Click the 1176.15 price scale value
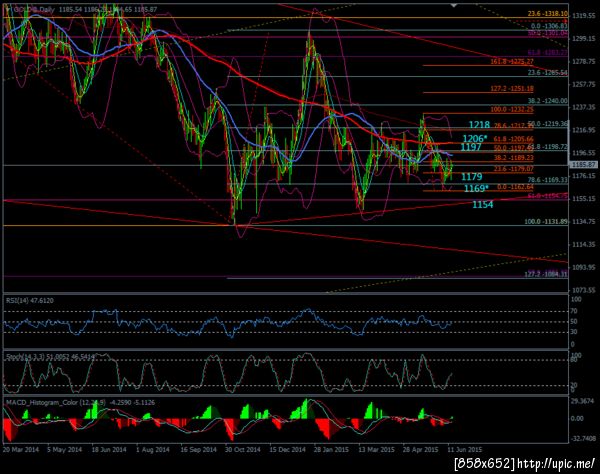The height and width of the screenshot is (474, 600). pos(584,176)
